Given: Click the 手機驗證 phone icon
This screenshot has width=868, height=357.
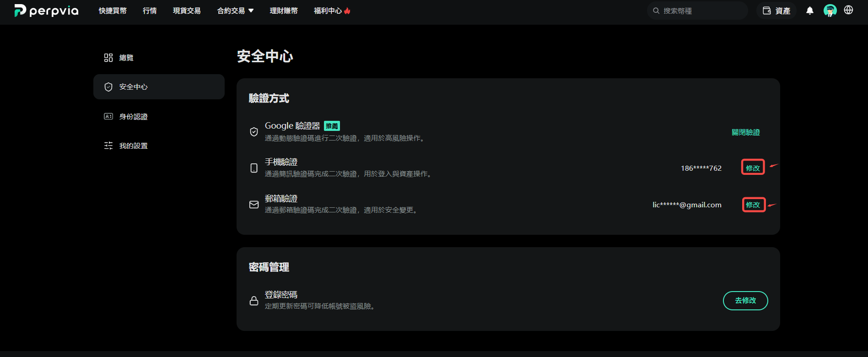Looking at the screenshot, I should [254, 168].
